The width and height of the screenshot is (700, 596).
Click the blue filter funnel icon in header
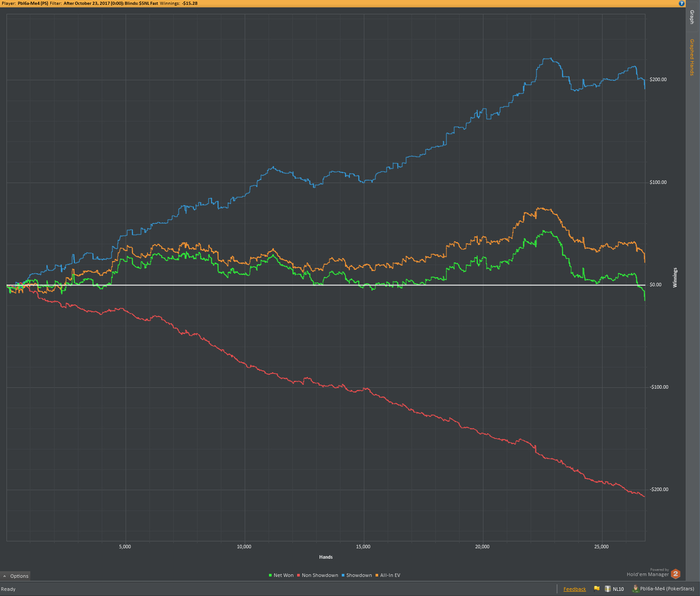coord(681,3)
